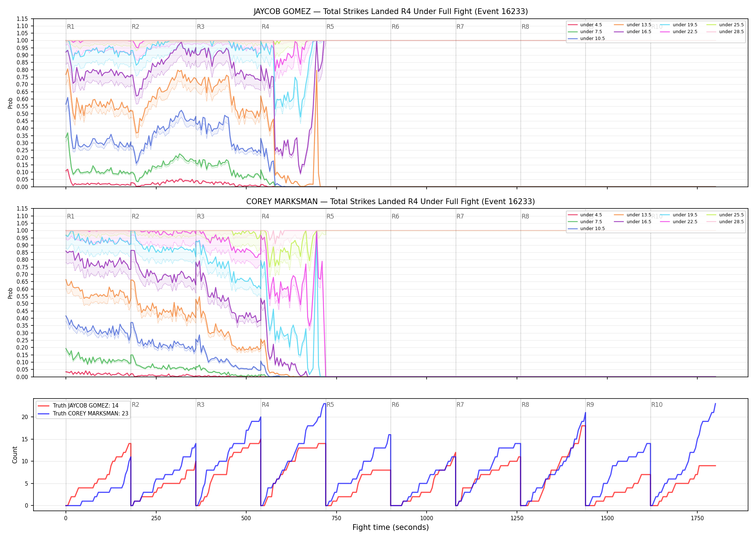Click the x-axis tick label 500
The width and height of the screenshot is (756, 540).
246,518
